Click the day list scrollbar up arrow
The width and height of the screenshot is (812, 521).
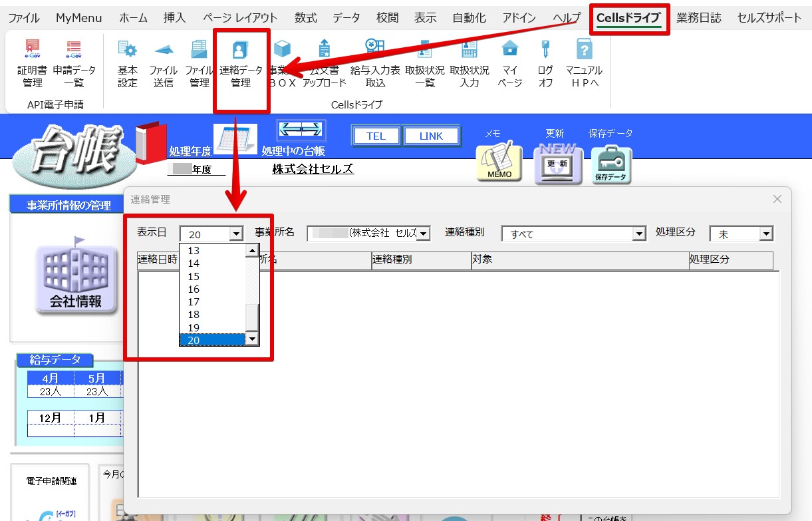tap(252, 251)
